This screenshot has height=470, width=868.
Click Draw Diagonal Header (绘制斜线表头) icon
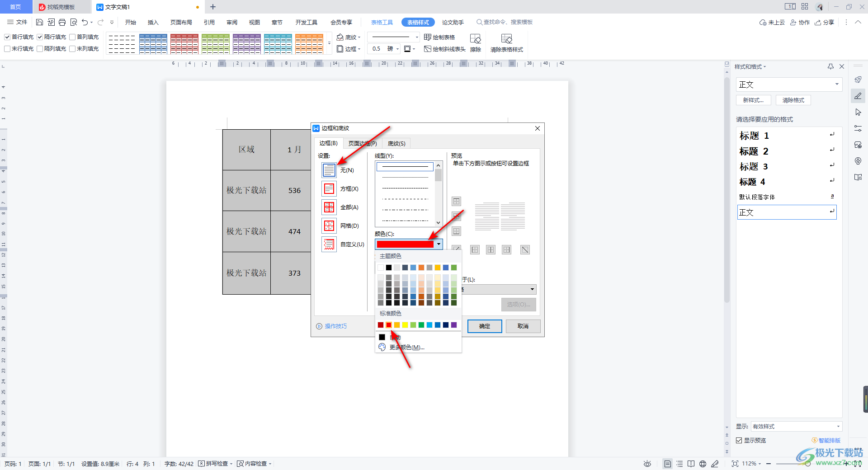pos(427,49)
